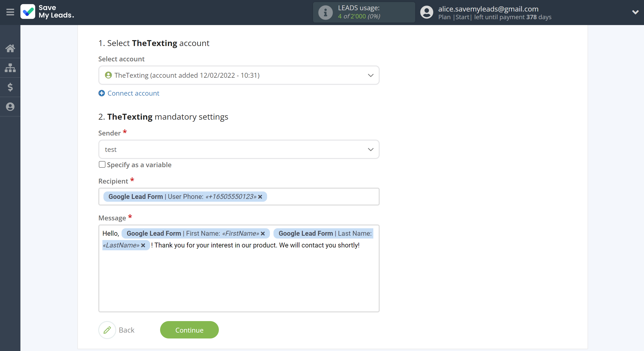This screenshot has width=644, height=351.
Task: Open profile icon in sidebar
Action: pyautogui.click(x=10, y=107)
